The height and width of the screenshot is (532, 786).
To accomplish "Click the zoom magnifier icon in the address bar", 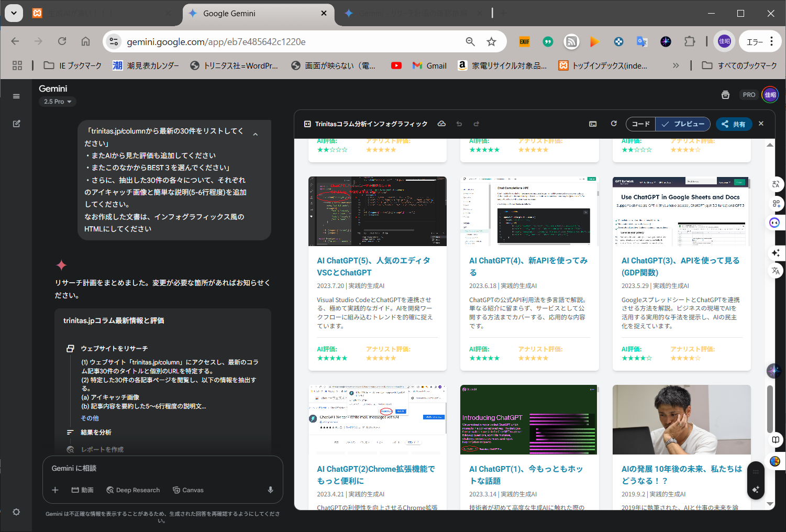I will click(470, 42).
